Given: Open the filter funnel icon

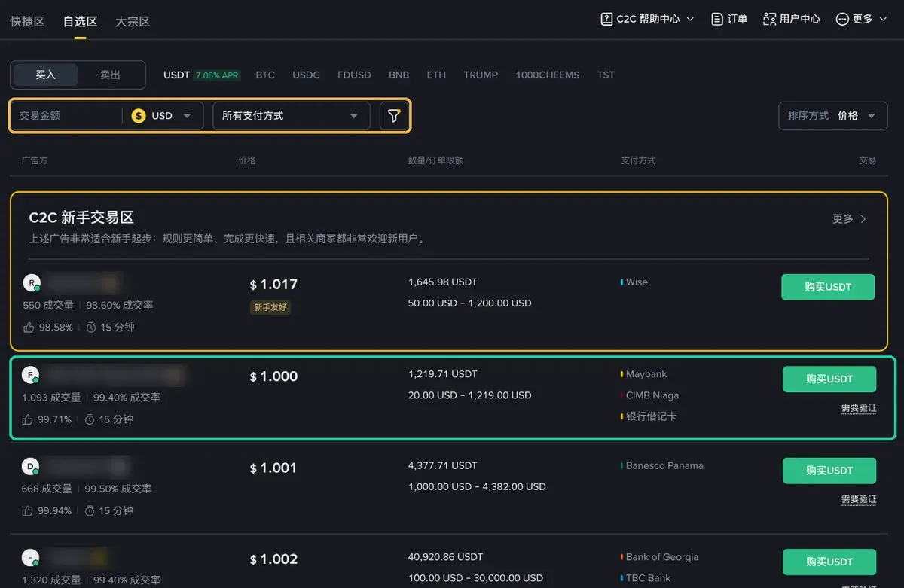Looking at the screenshot, I should 394,116.
